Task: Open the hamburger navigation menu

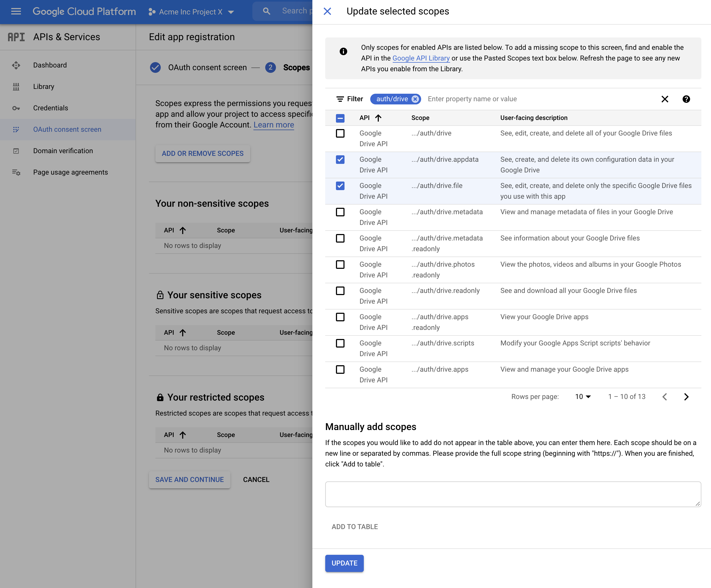Action: [16, 12]
